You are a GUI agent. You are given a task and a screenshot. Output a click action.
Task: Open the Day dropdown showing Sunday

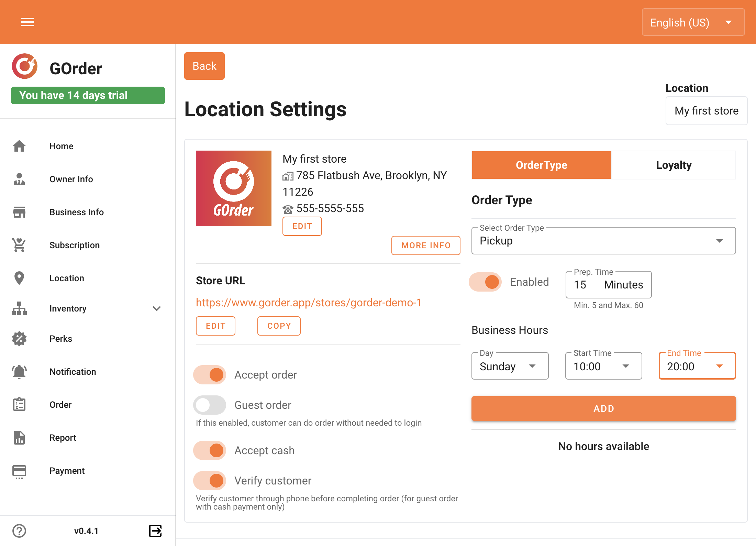tap(510, 366)
